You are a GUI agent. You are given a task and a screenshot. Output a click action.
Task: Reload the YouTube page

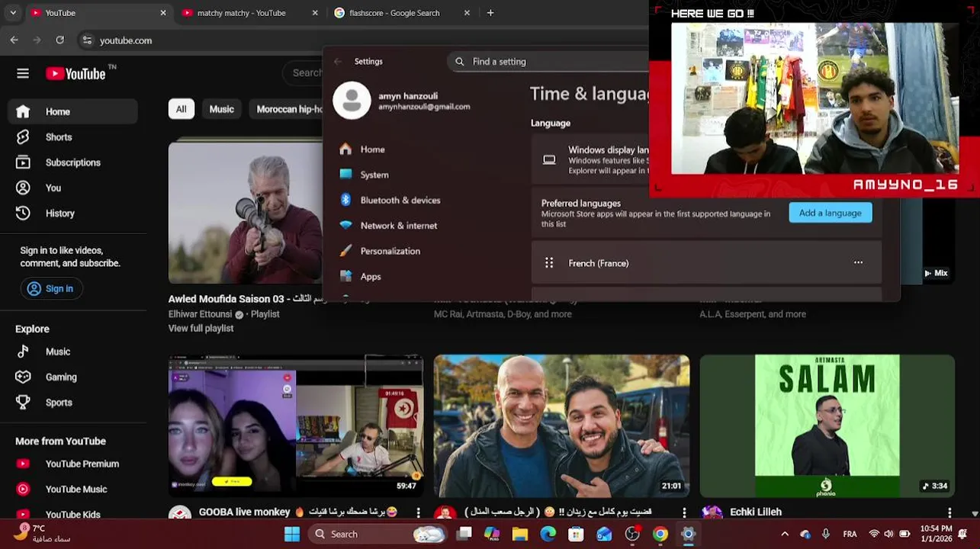(x=59, y=40)
